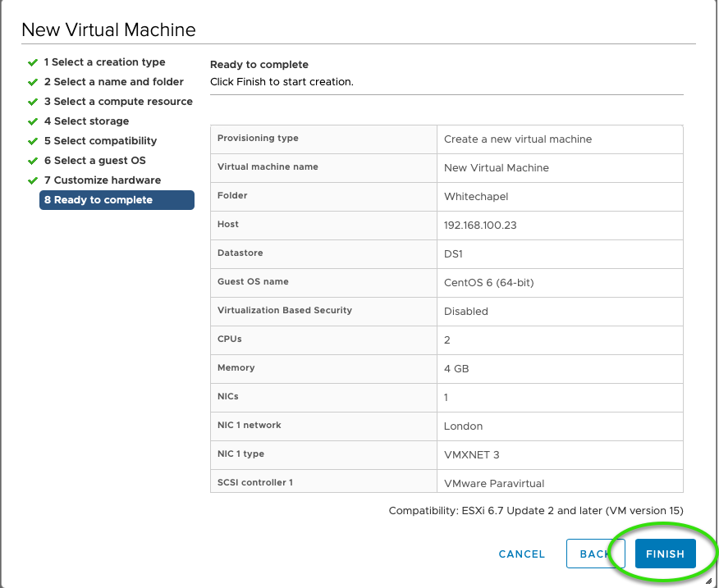Screen dimensions: 719x588
Task: Click the SCSI controller 1 row
Action: (447, 481)
